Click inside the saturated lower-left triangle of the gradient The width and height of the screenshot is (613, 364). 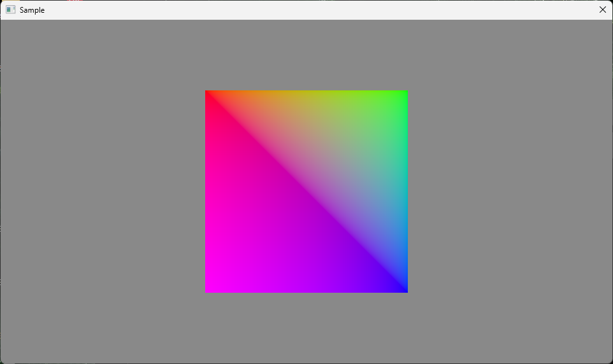click(x=255, y=242)
